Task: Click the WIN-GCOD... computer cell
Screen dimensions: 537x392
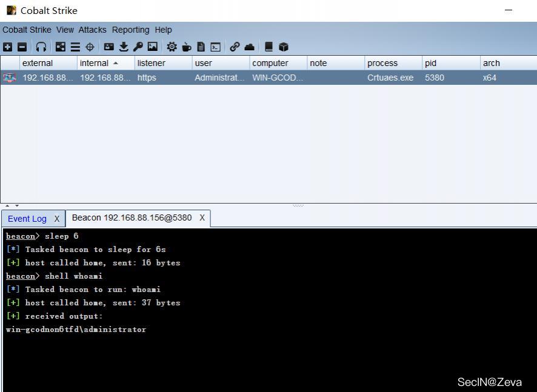Action: pos(278,78)
